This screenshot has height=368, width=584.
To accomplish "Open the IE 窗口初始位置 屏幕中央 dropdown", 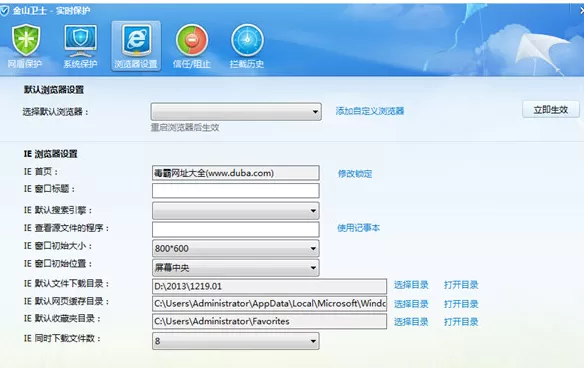I will point(235,267).
